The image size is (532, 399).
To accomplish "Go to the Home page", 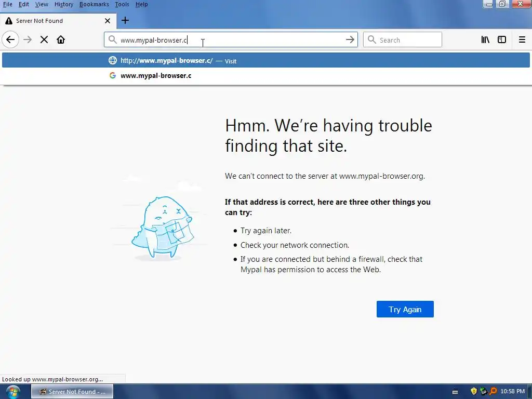I will (61, 39).
